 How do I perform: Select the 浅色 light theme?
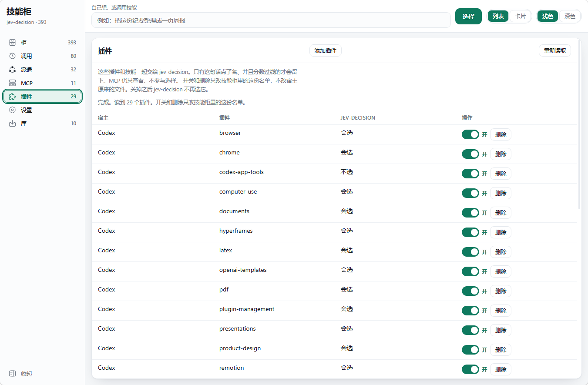(548, 16)
